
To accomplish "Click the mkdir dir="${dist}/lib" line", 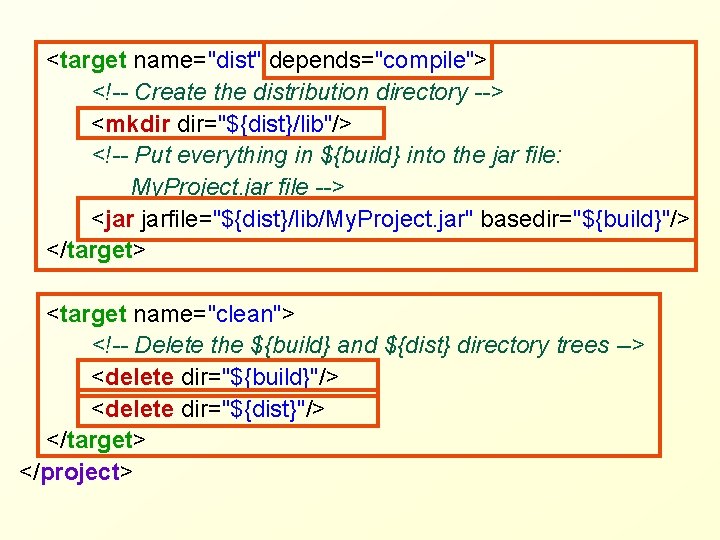I will pos(221,124).
